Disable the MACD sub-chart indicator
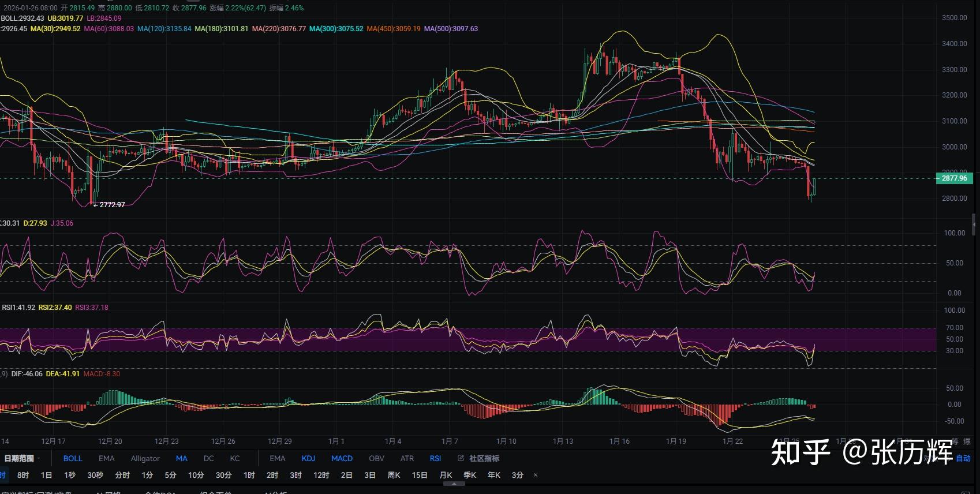980x494 pixels. 342,458
